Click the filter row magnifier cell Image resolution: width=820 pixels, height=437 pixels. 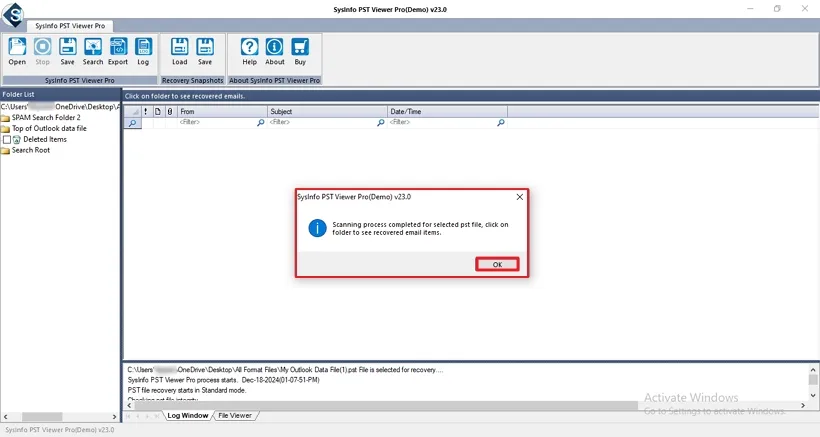pyautogui.click(x=133, y=123)
